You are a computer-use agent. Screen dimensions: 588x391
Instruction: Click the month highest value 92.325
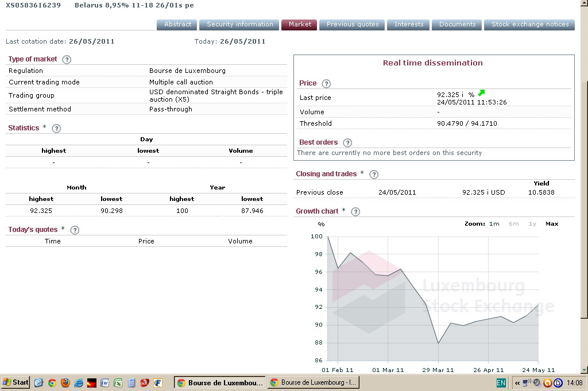click(x=41, y=211)
